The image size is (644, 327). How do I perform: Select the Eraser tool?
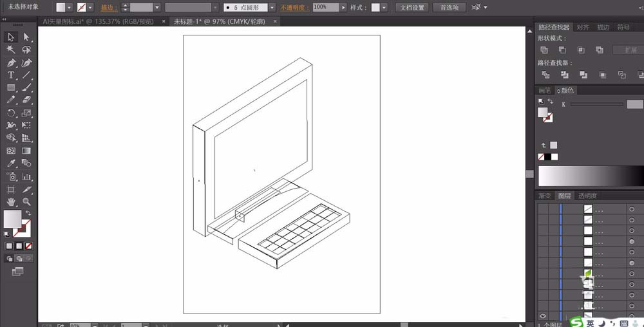(26, 100)
